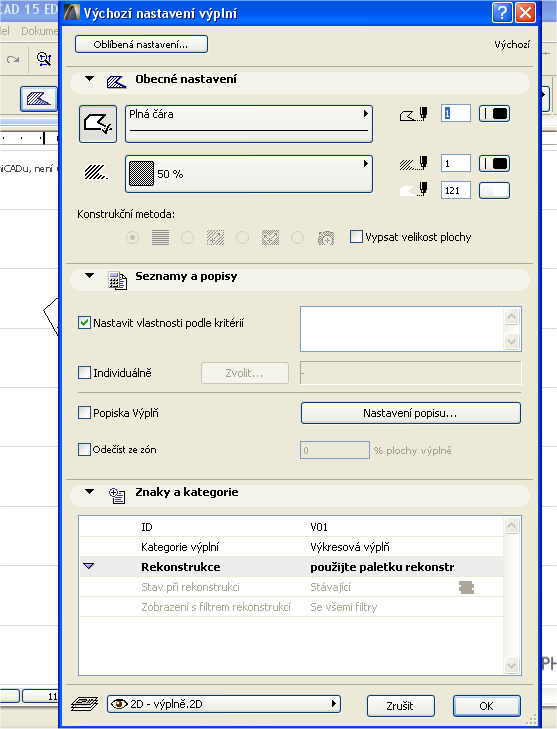Screen dimensions: 557x729
Task: Click the Oblíbená nastavení button
Action: point(141,45)
